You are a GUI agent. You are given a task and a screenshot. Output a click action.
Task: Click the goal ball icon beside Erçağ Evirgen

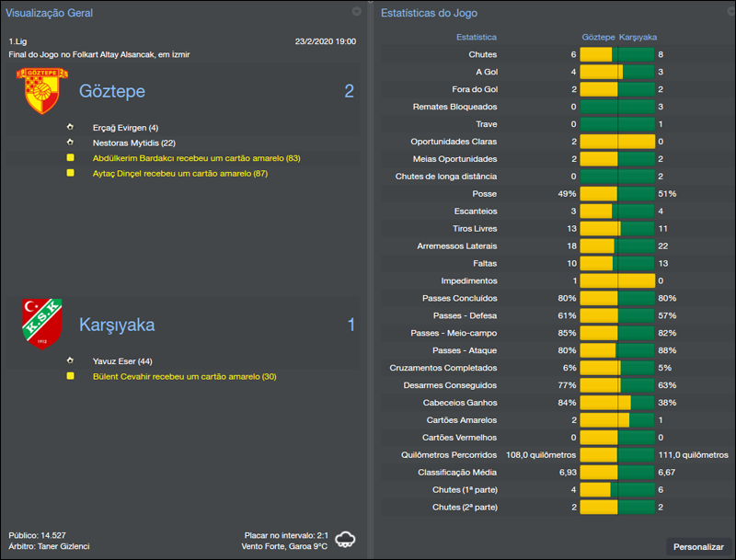pos(70,128)
